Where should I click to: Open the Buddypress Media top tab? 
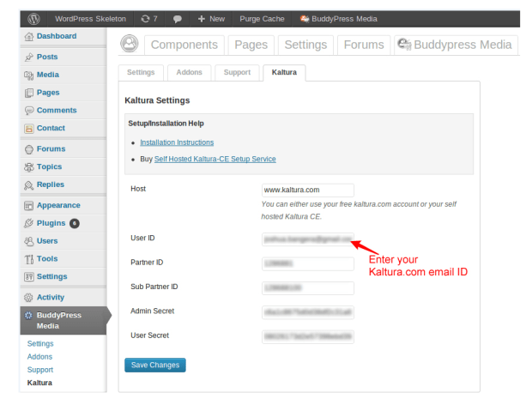(456, 45)
